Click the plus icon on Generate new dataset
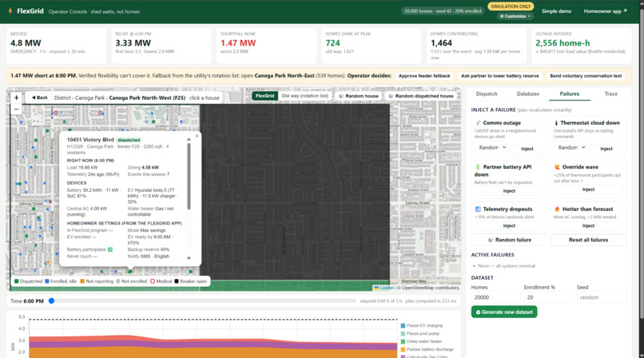 tap(478, 312)
